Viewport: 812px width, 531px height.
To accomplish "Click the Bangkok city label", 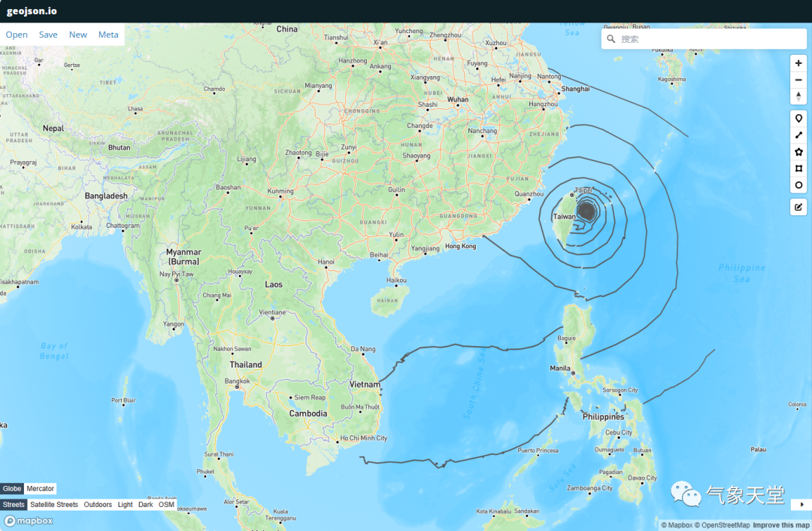I will [x=237, y=381].
